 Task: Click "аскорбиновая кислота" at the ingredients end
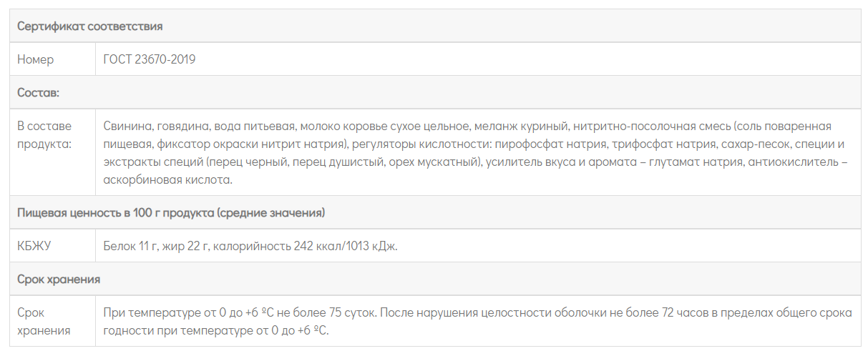coord(167,181)
